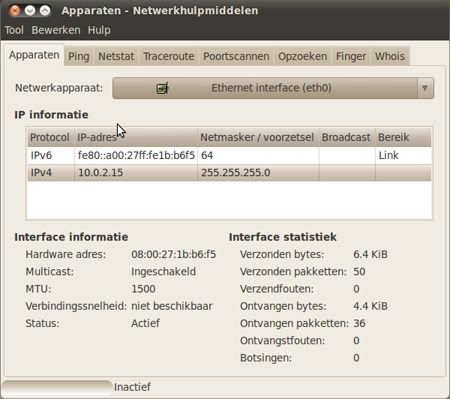
Task: Click the Interface statistiek heading
Action: [x=282, y=237]
